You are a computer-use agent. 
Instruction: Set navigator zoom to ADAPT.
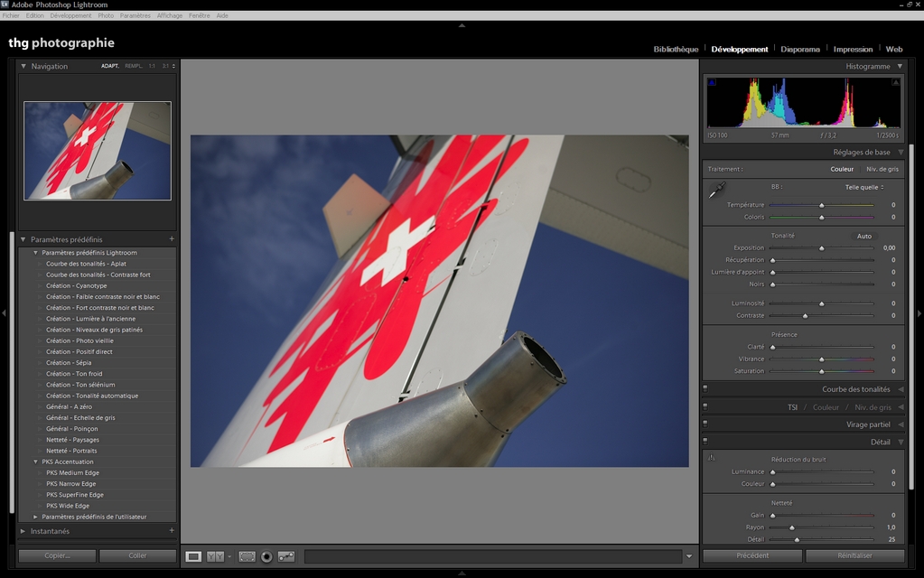109,66
